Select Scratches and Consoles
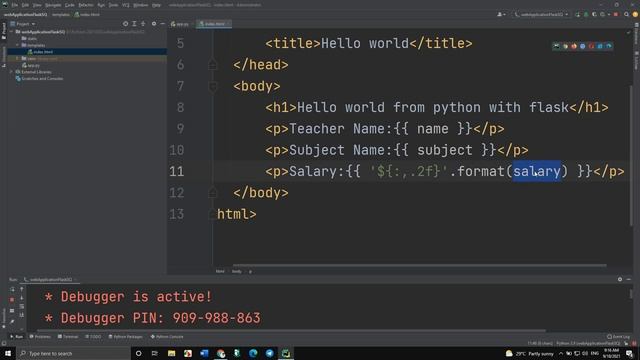 point(39,78)
